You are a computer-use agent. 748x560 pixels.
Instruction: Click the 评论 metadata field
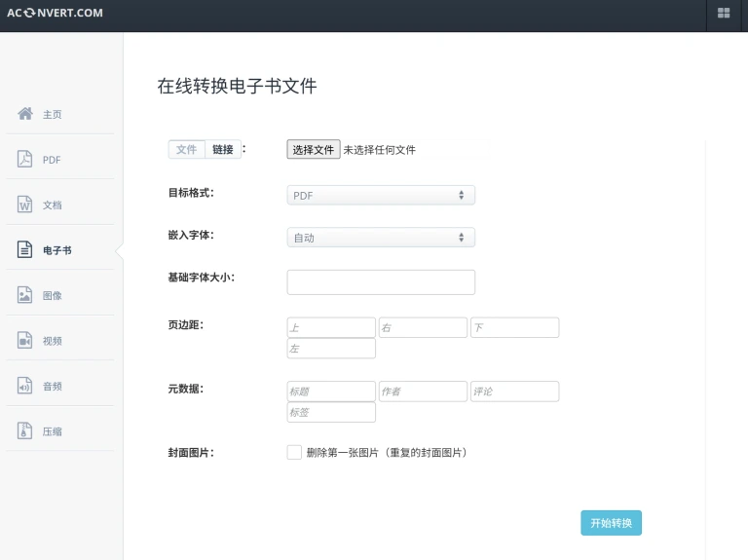(514, 392)
